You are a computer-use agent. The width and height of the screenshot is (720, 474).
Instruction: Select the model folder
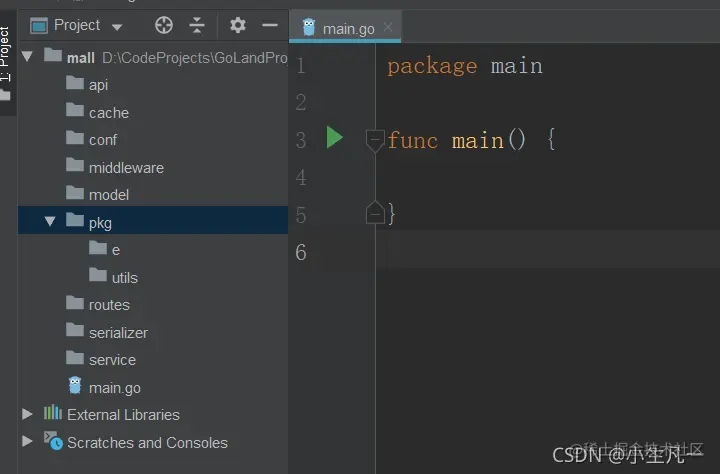[153, 195]
